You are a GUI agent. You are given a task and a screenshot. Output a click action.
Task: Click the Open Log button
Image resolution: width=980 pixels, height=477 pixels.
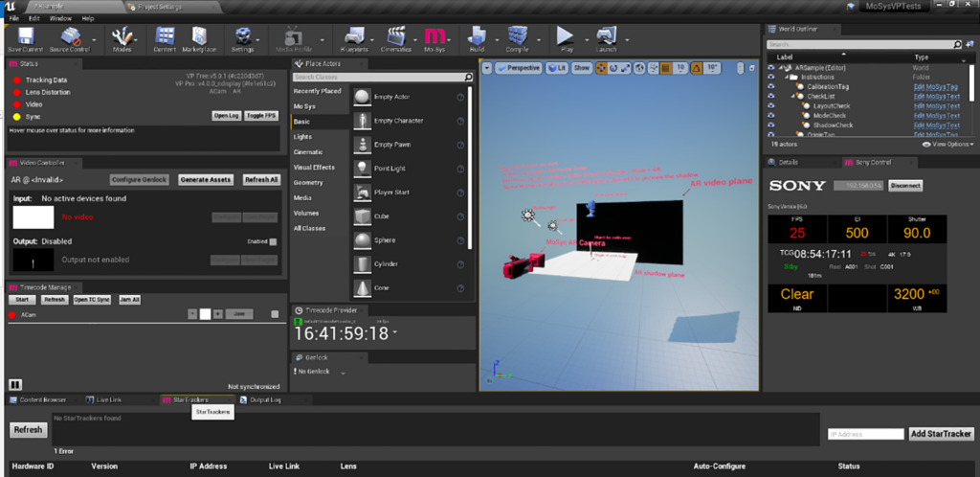[226, 116]
